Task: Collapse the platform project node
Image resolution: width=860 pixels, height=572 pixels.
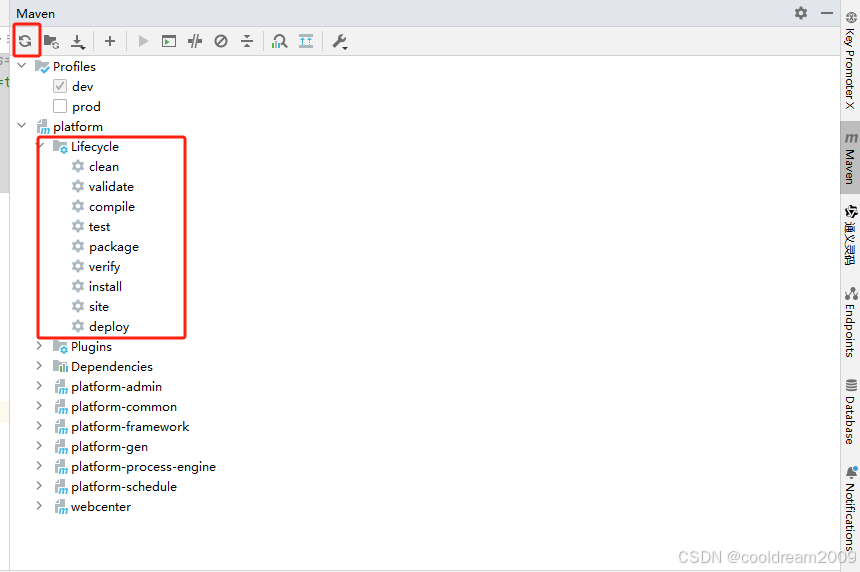Action: [x=22, y=126]
